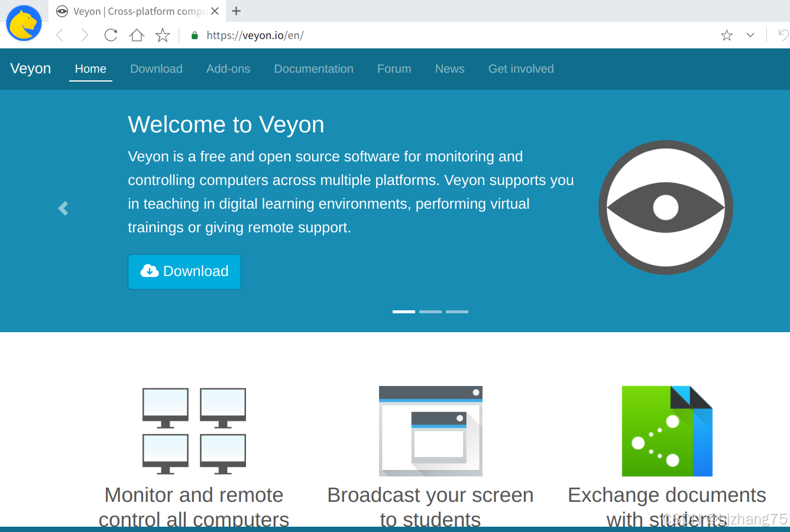Go back with the browser back arrow

[59, 35]
